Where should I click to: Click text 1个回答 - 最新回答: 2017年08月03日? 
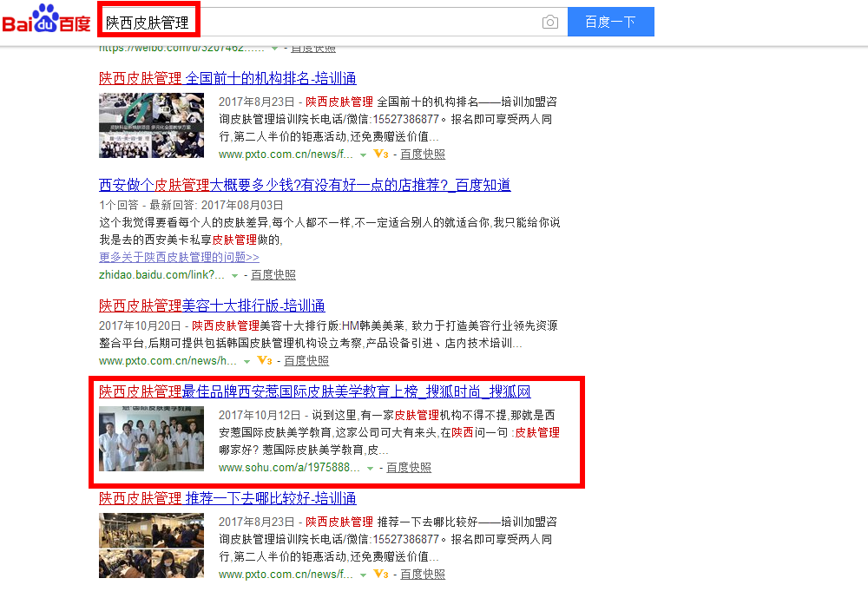tap(191, 205)
